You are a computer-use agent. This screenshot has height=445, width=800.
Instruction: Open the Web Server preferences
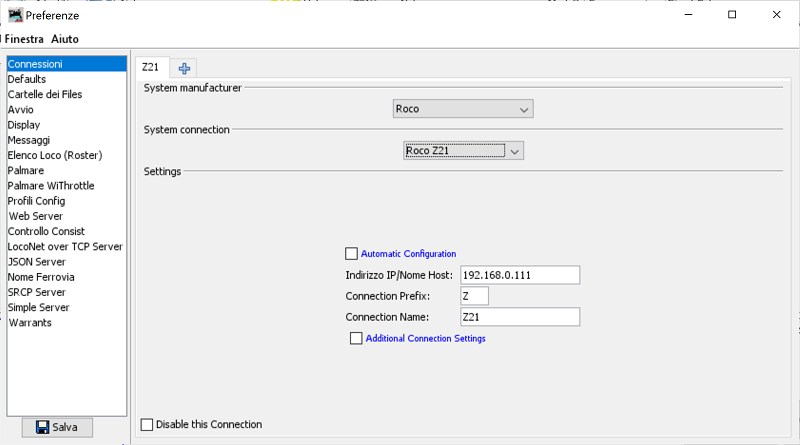(36, 216)
